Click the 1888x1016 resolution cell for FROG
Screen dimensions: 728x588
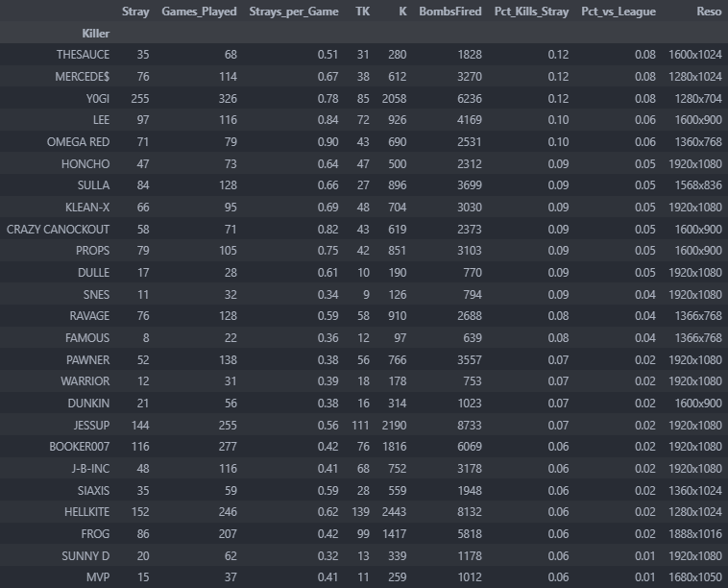694,534
